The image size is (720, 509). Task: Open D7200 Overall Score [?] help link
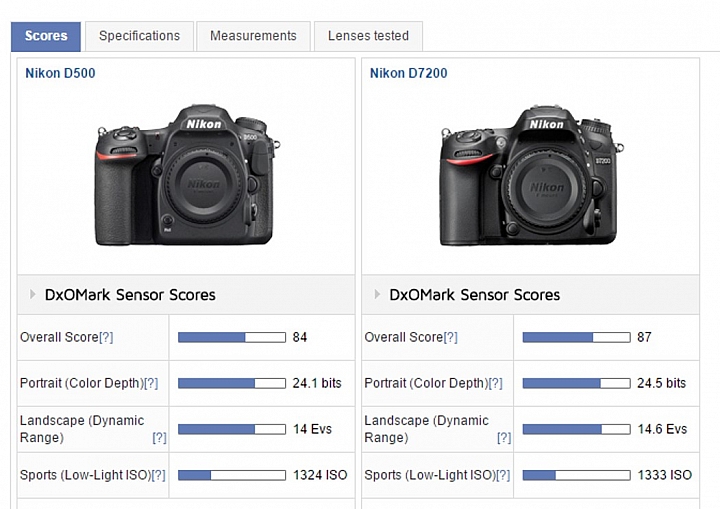450,338
